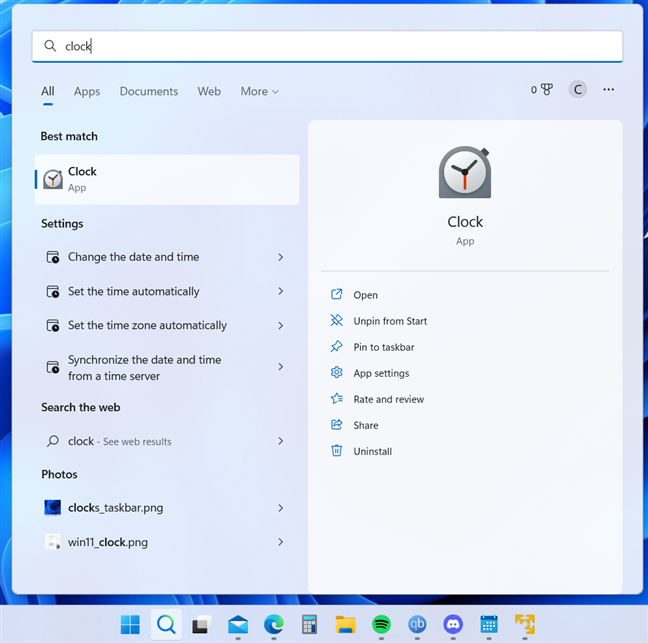Image resolution: width=648 pixels, height=643 pixels.
Task: Click the App settings gear icon
Action: click(336, 372)
